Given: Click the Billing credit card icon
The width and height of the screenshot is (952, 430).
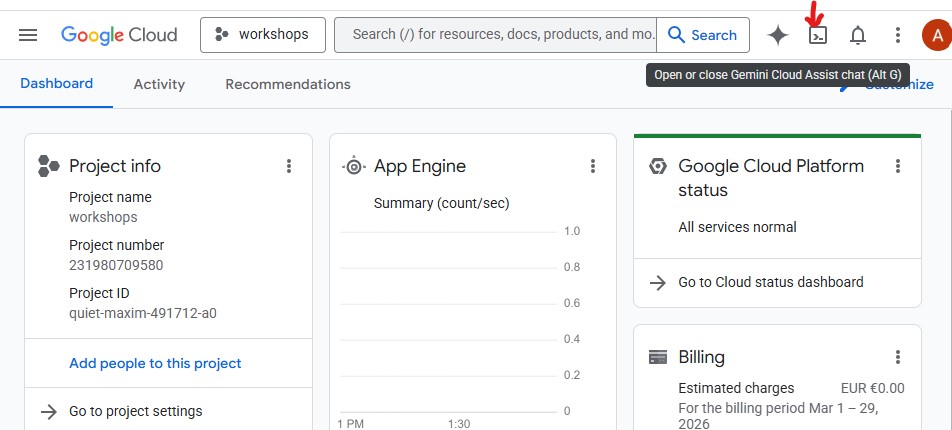Looking at the screenshot, I should [x=658, y=357].
